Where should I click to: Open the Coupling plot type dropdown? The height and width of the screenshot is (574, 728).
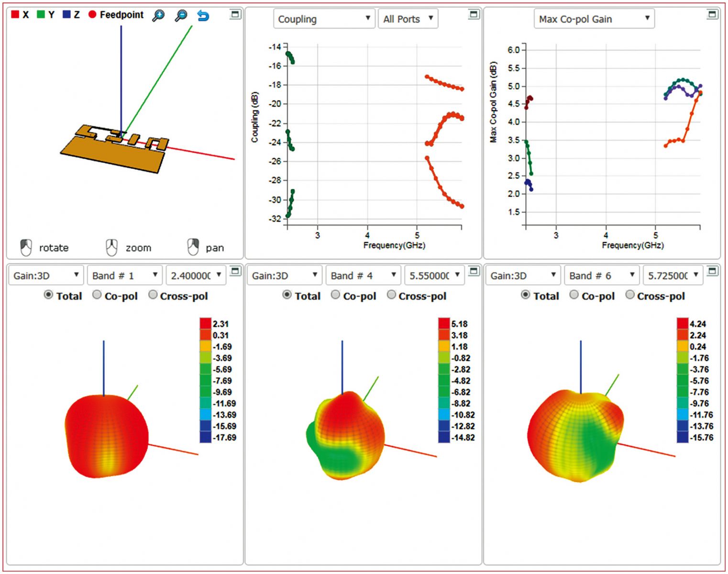(x=324, y=19)
